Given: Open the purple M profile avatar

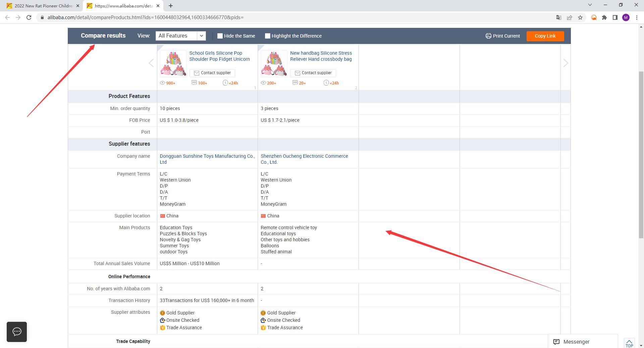Looking at the screenshot, I should coord(626,17).
